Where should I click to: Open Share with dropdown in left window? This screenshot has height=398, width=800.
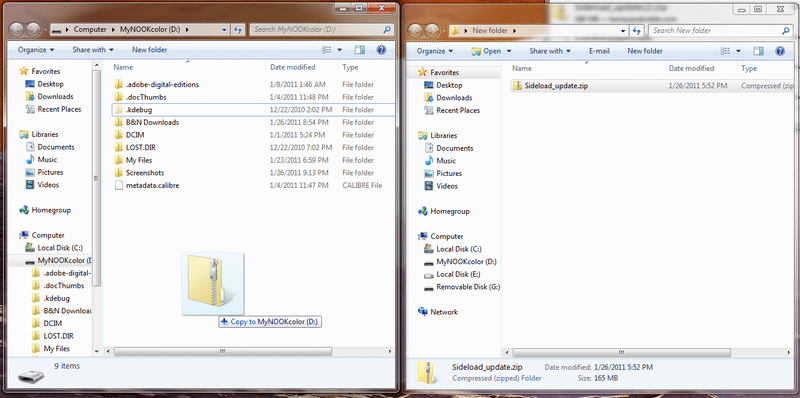[x=93, y=50]
